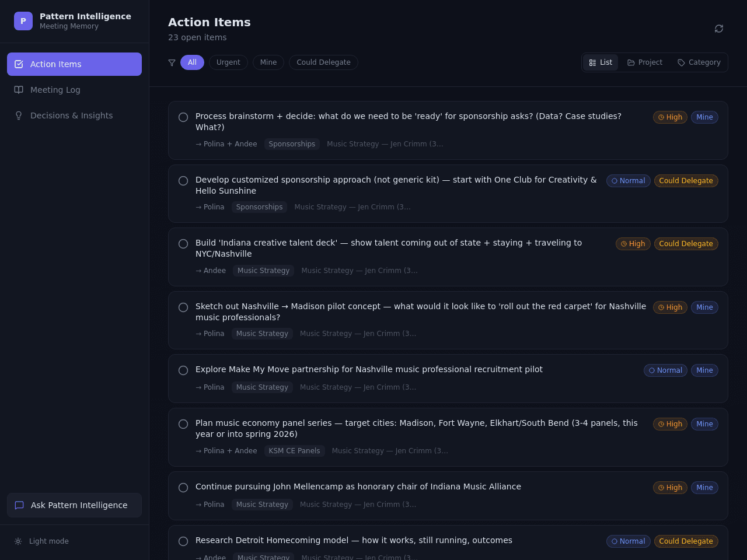This screenshot has width=747, height=560.
Task: Click KSM CE Panels tag
Action: point(294,451)
